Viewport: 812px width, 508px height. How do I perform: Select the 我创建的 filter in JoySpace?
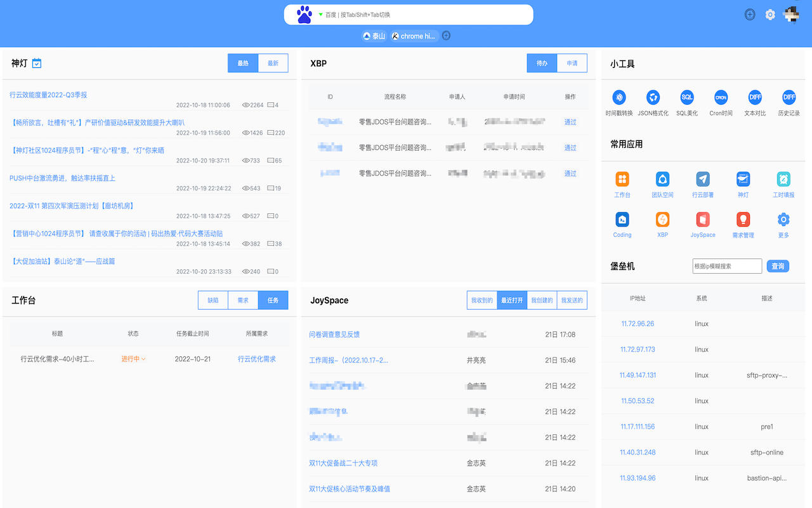[x=541, y=300]
